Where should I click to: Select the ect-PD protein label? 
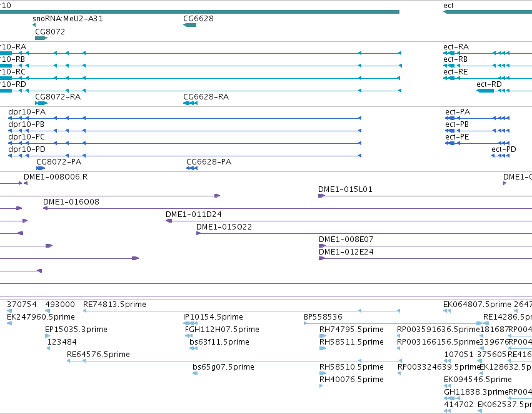tap(504, 149)
